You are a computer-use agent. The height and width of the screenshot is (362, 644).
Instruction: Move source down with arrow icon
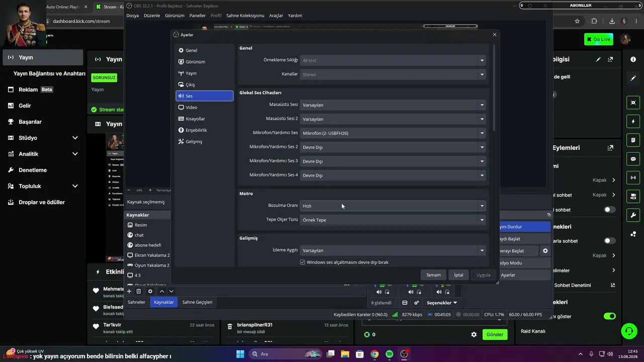pos(171,291)
